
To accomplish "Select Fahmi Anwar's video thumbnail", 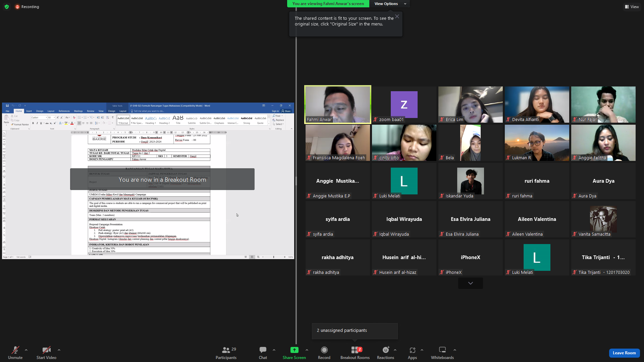I will tap(338, 105).
